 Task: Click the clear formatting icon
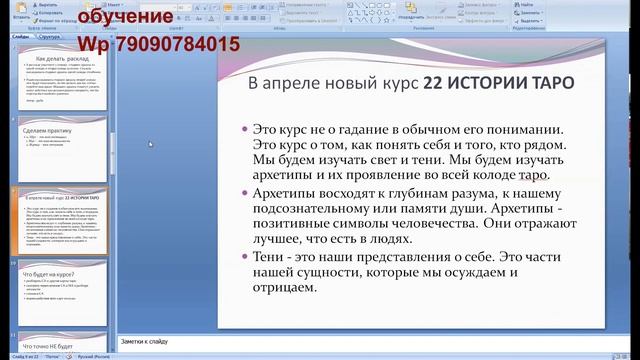click(x=215, y=8)
